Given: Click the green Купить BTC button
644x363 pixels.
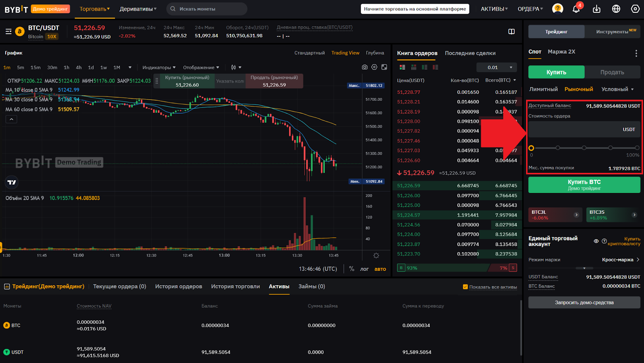Looking at the screenshot, I should coord(584,185).
